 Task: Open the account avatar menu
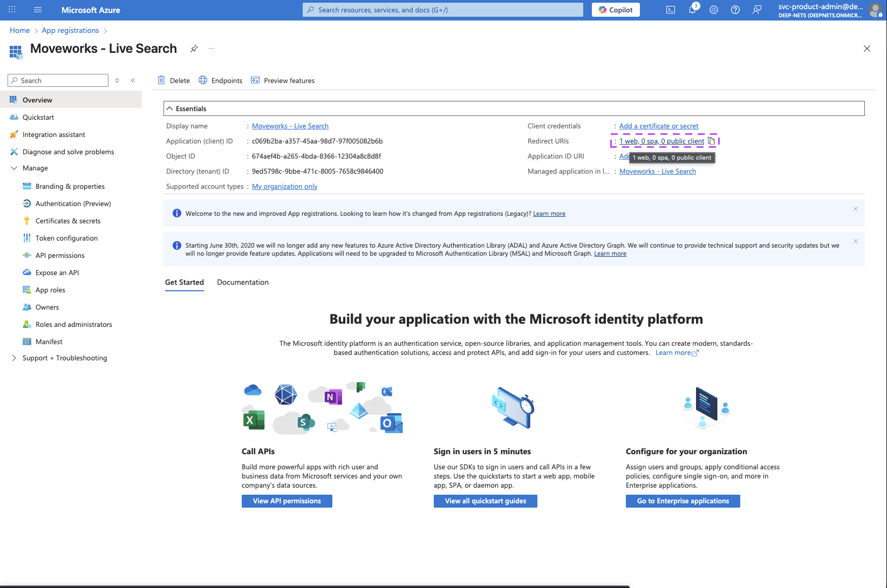(876, 10)
